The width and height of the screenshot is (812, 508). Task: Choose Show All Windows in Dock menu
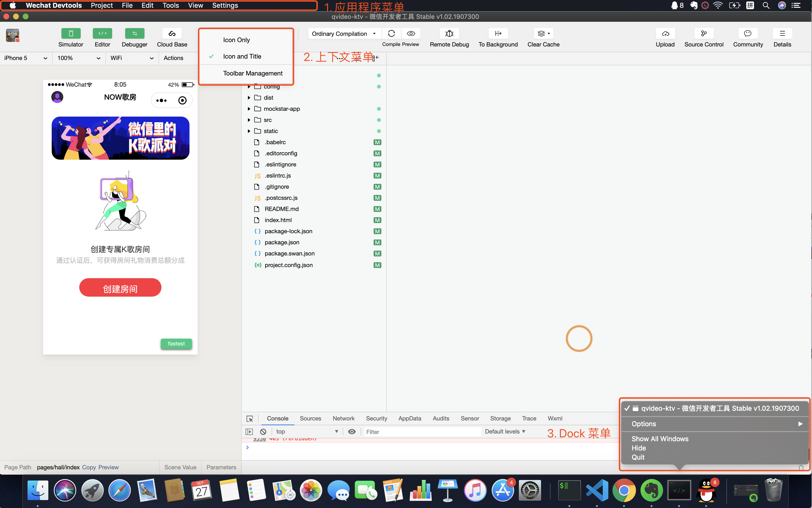pos(715,439)
